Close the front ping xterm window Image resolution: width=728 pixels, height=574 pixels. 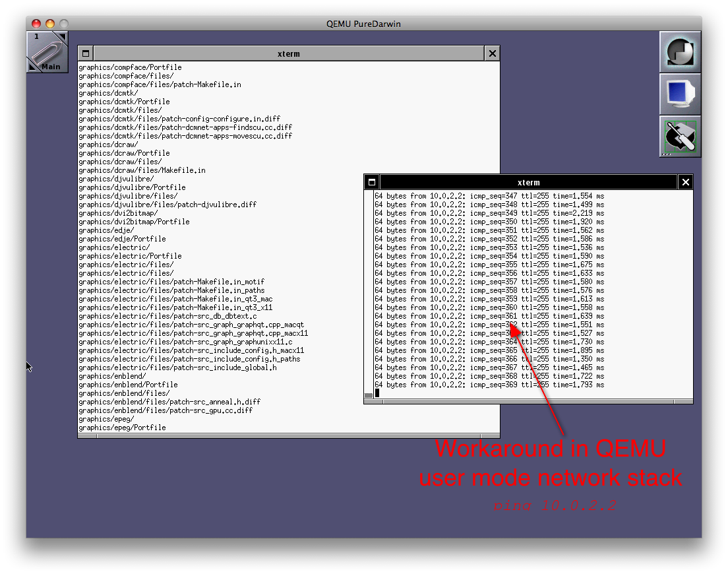tap(686, 182)
